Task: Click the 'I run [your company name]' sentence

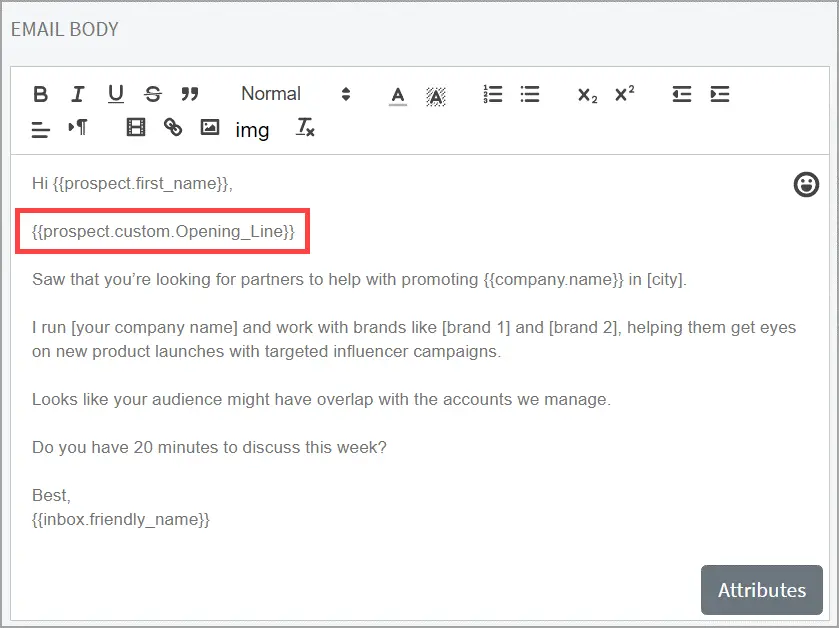Action: 414,327
